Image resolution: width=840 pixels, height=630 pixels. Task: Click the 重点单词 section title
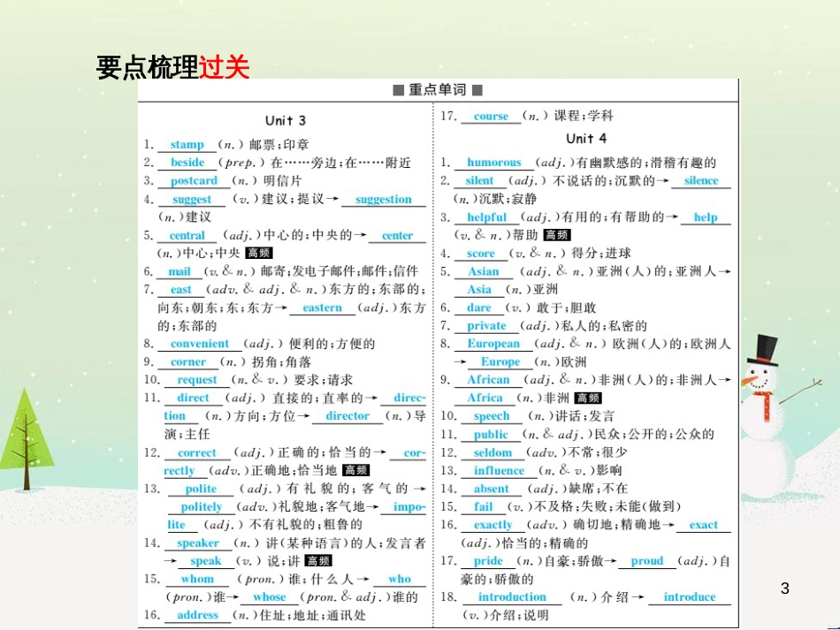[x=438, y=91]
